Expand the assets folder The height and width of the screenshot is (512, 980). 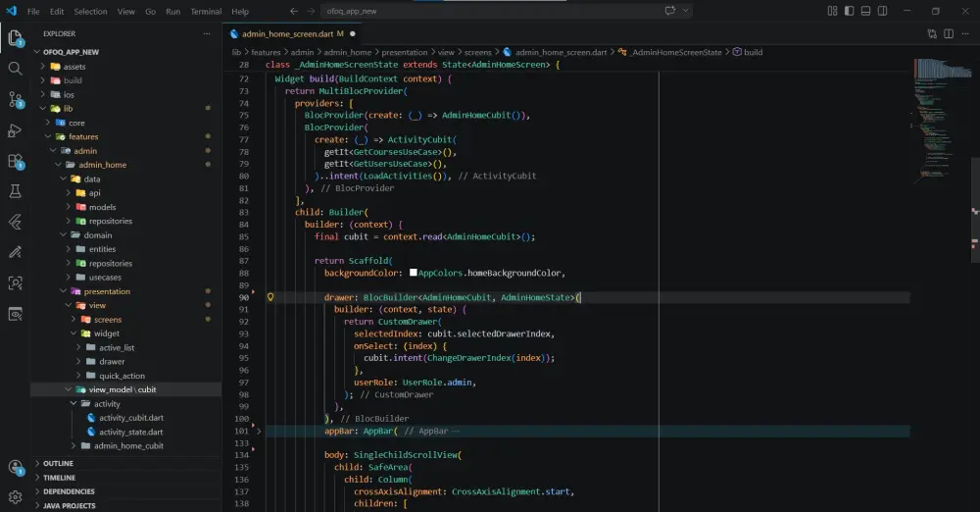point(73,67)
